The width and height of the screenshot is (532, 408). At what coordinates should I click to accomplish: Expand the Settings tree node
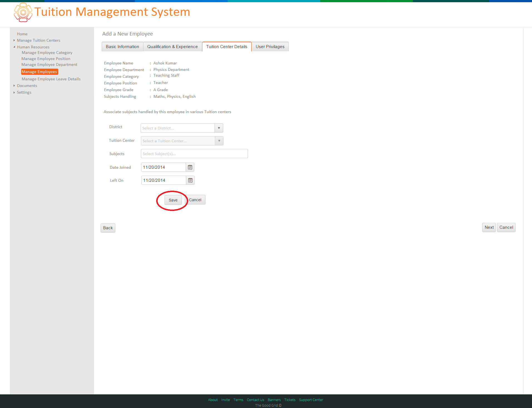14,92
